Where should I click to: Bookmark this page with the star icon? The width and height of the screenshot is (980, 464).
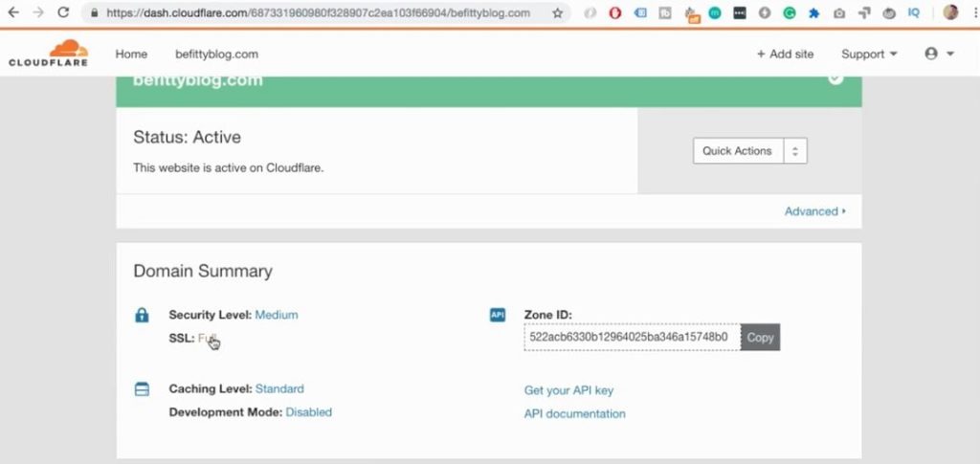point(557,13)
